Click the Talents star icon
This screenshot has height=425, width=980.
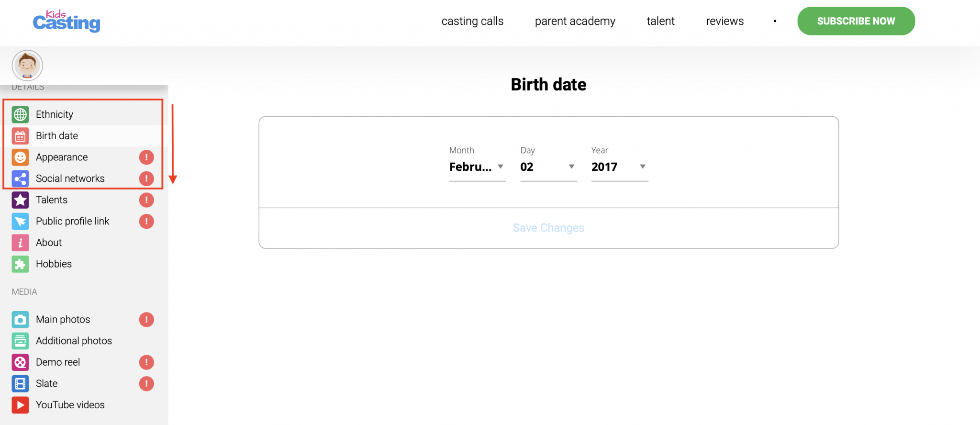coord(20,200)
